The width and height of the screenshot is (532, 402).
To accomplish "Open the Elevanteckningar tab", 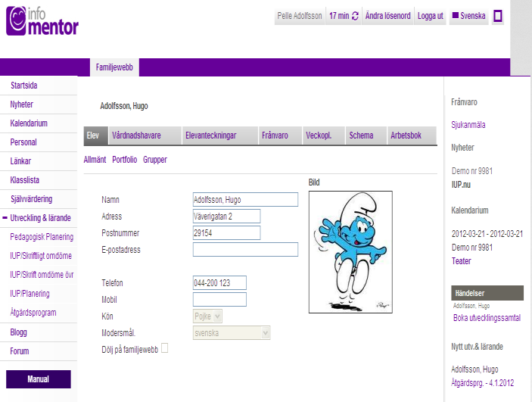I will coord(220,136).
